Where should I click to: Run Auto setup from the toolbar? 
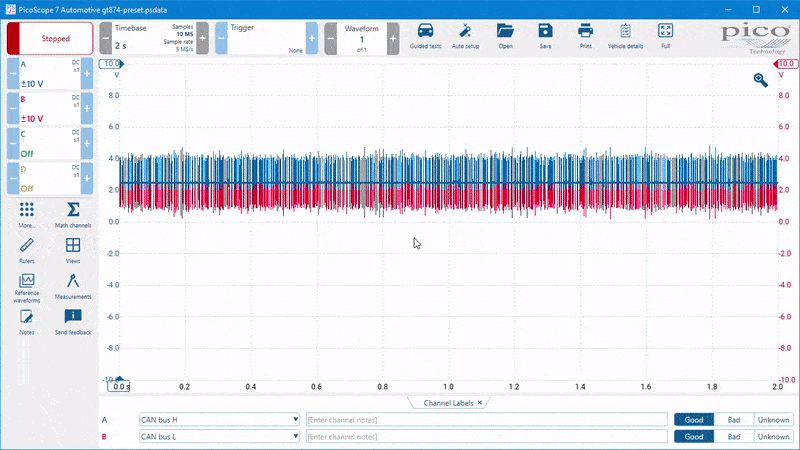pos(465,37)
